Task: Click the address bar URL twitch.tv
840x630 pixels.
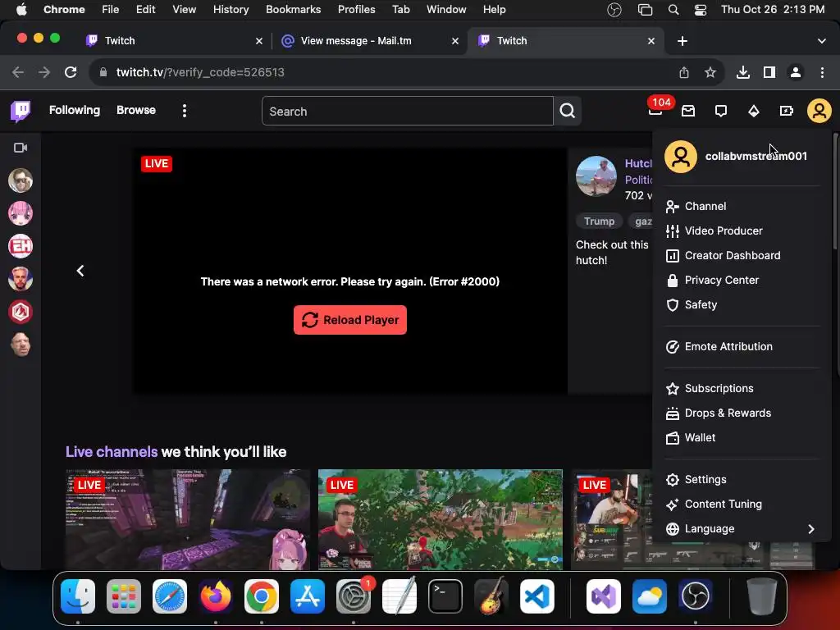Action: (x=200, y=72)
